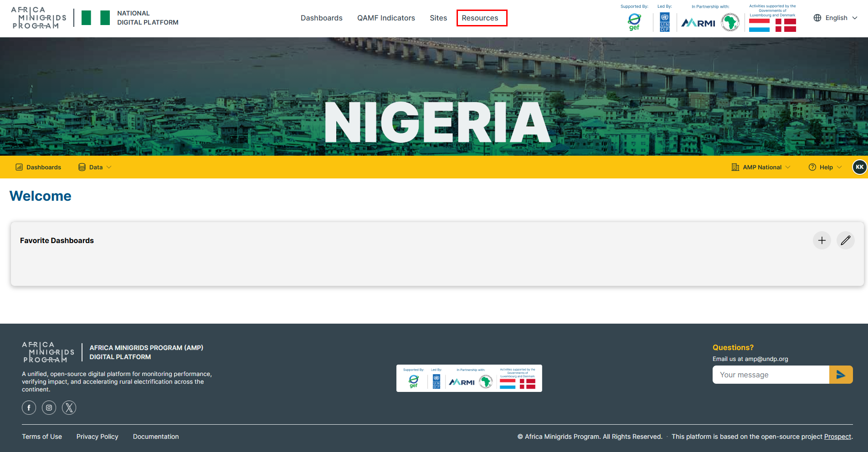Click the African Development Bank logo in header

click(730, 22)
